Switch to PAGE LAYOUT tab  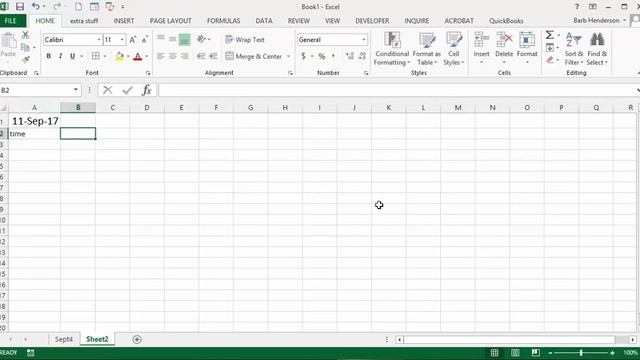pyautogui.click(x=170, y=21)
